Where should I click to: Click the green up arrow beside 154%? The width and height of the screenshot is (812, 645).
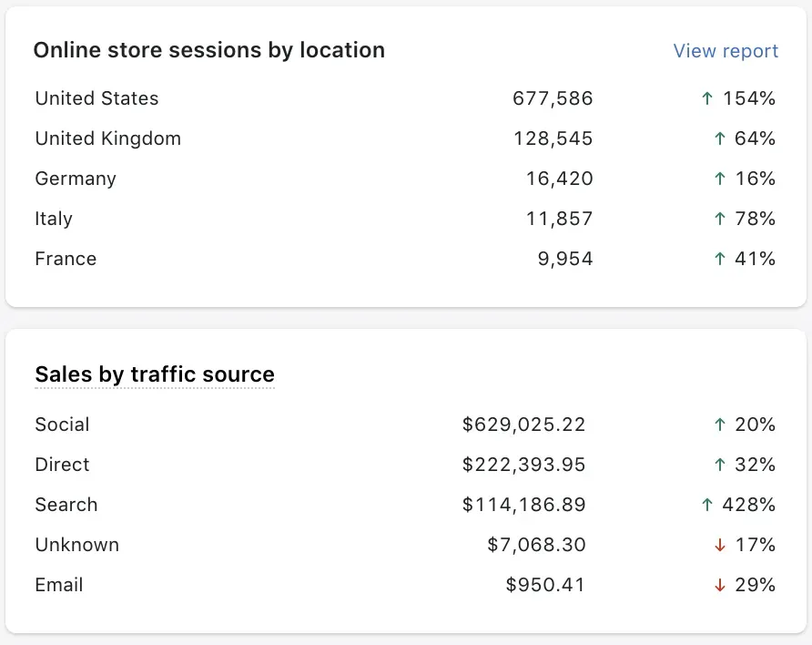707,98
